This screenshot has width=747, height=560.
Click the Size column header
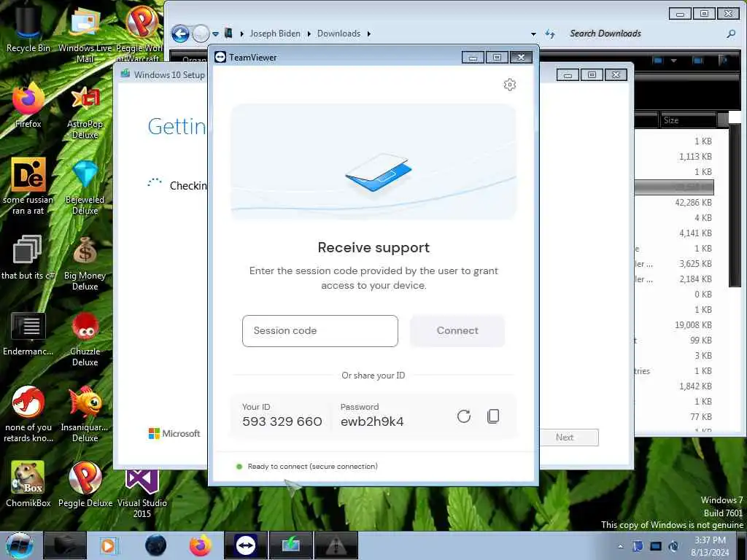pos(687,120)
